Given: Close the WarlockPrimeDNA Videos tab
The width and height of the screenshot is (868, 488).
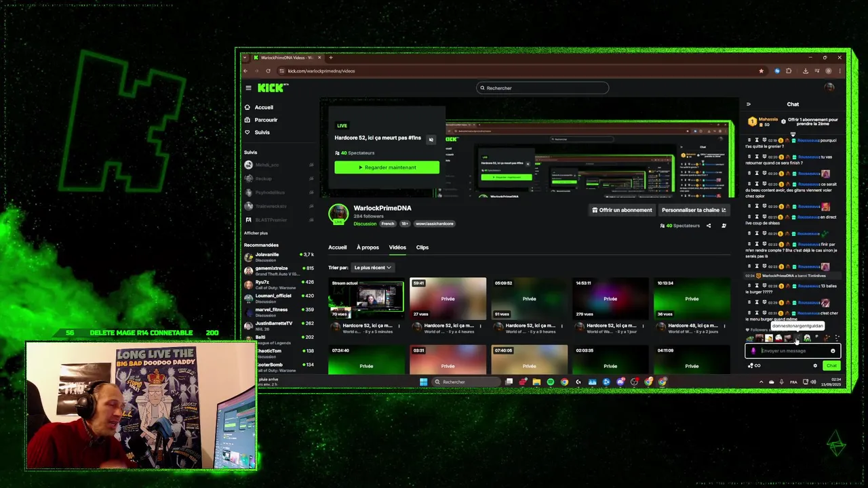Looking at the screenshot, I should coord(319,58).
